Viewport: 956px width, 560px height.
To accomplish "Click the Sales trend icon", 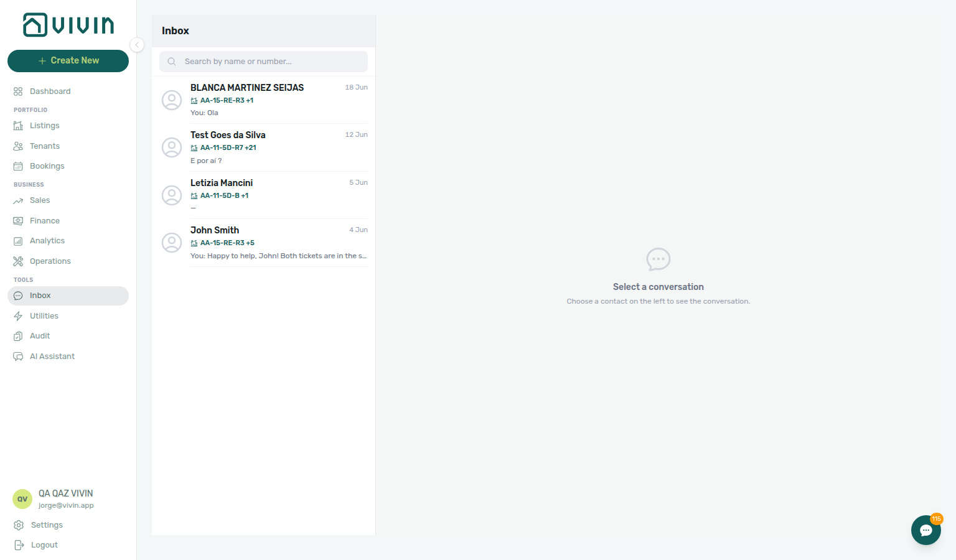I will click(x=18, y=200).
